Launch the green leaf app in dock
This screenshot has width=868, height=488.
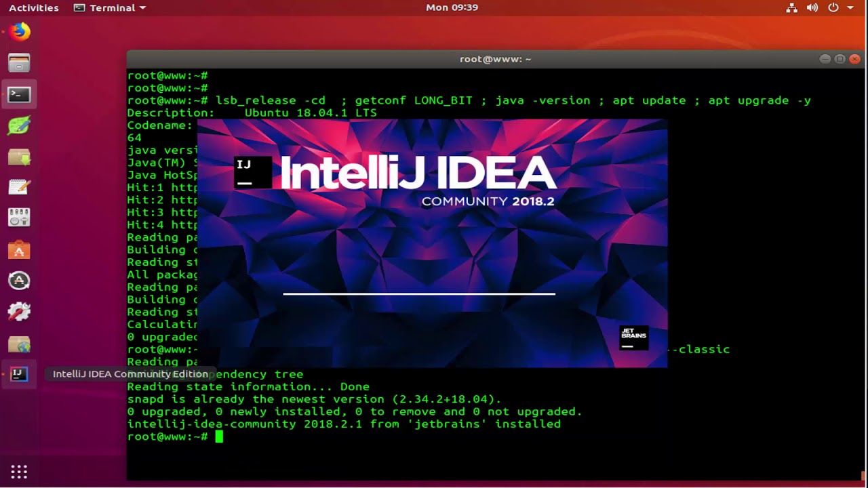[x=19, y=125]
